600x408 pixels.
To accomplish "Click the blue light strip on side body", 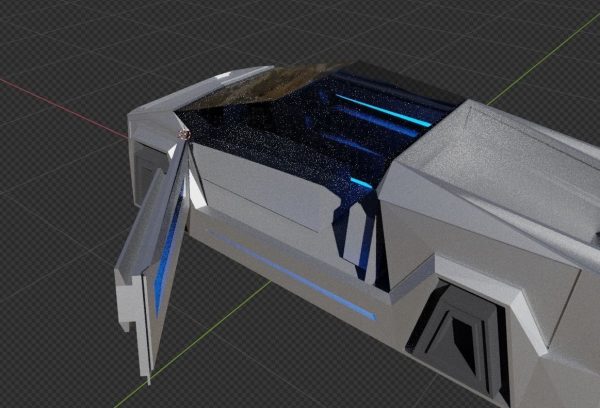I will coord(292,275).
